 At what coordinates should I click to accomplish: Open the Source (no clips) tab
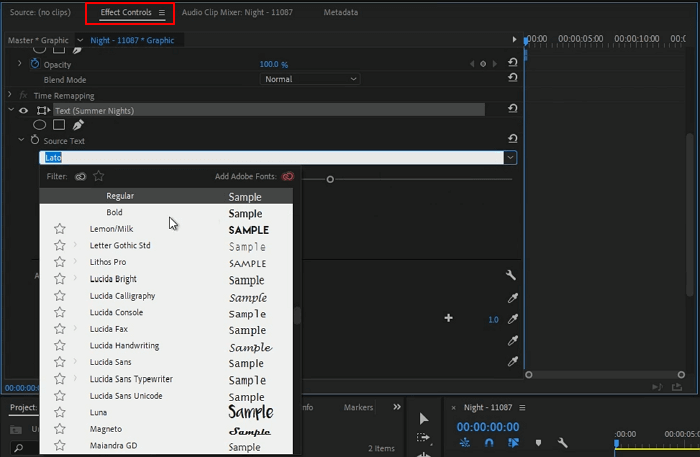pos(40,12)
